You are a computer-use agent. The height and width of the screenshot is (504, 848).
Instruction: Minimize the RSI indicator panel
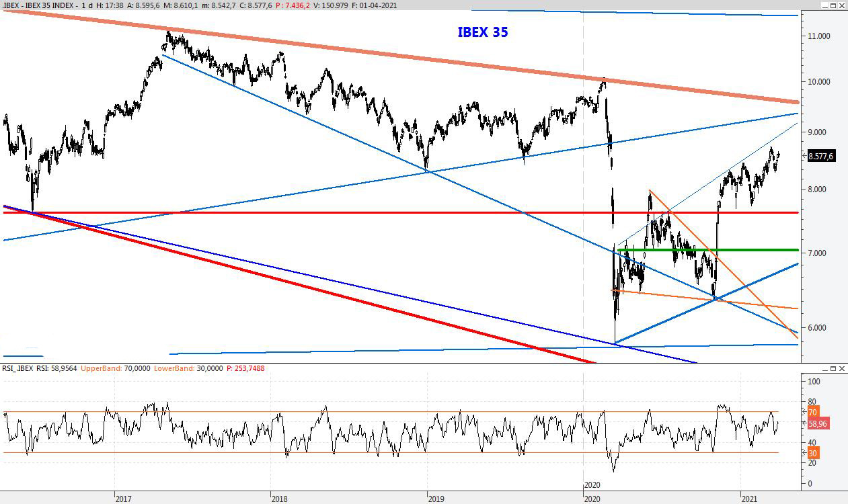(x=824, y=369)
